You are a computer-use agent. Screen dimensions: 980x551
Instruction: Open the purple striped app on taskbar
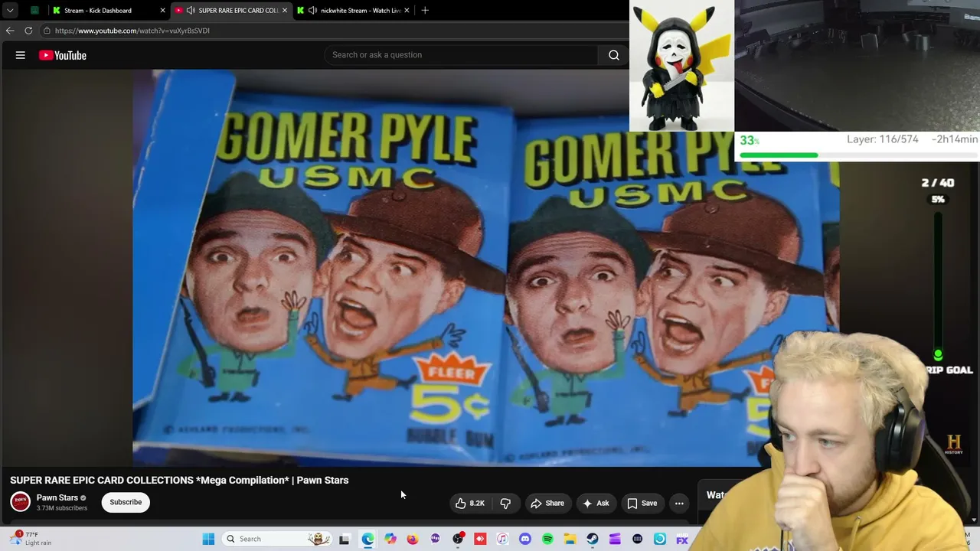615,539
